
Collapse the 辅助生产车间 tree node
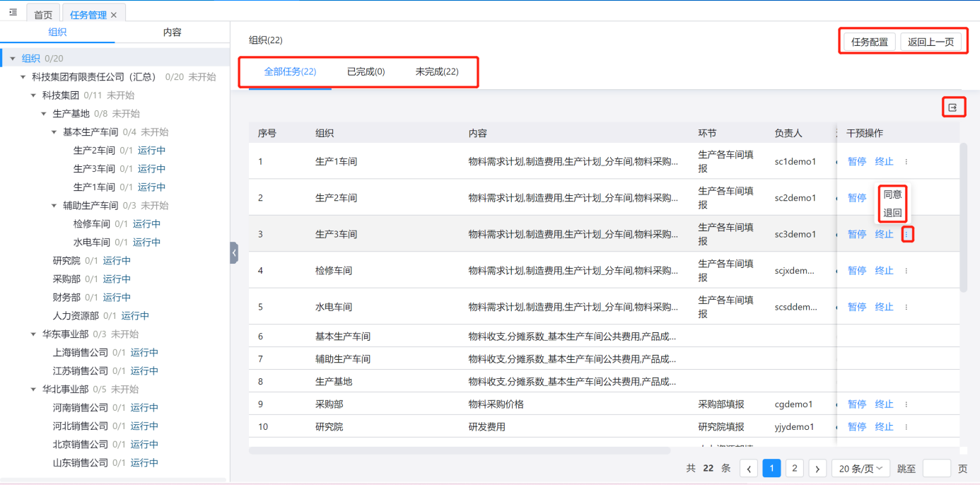click(54, 206)
